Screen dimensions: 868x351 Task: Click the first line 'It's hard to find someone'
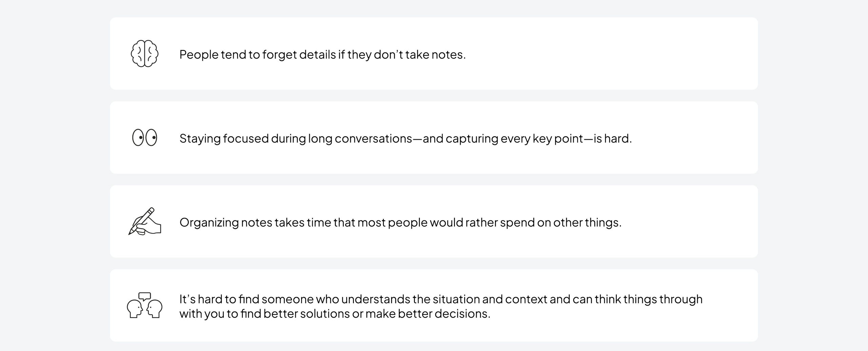441,299
